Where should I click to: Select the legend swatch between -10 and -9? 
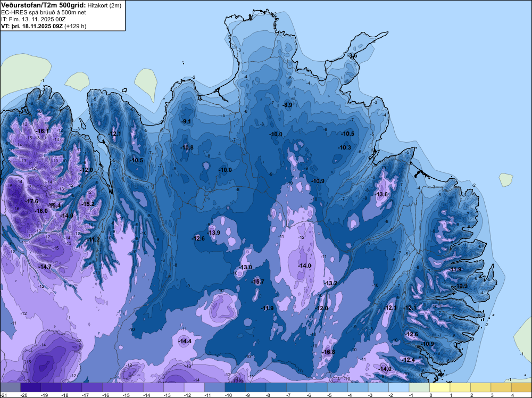(x=236, y=387)
